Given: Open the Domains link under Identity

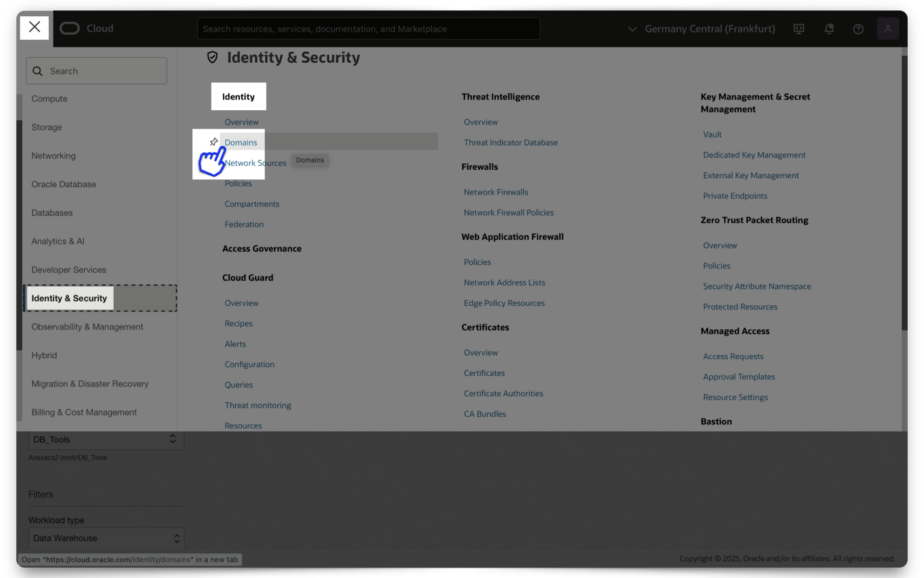Looking at the screenshot, I should point(241,142).
